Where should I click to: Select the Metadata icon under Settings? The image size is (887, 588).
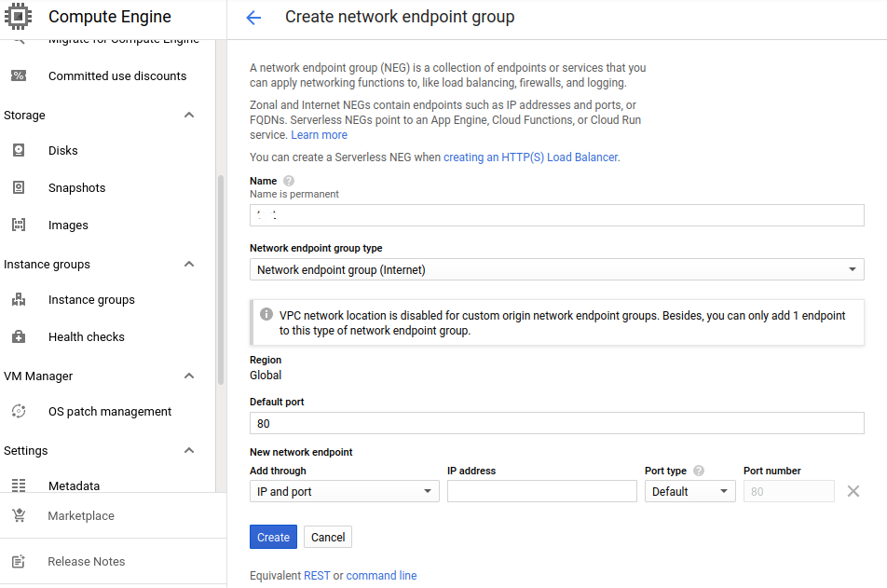pos(20,485)
